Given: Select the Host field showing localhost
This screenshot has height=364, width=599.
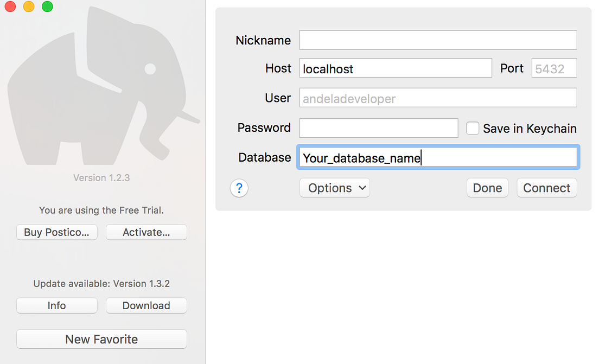Looking at the screenshot, I should (x=395, y=68).
